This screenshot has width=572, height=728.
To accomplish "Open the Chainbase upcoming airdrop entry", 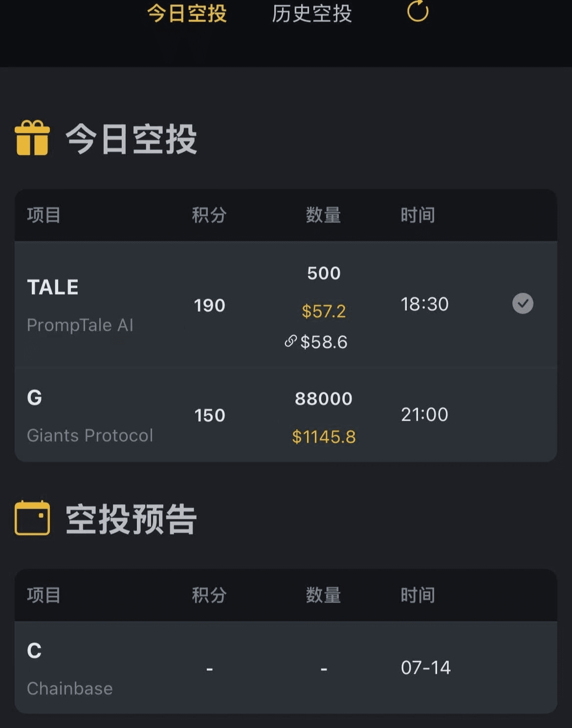I will click(x=286, y=667).
